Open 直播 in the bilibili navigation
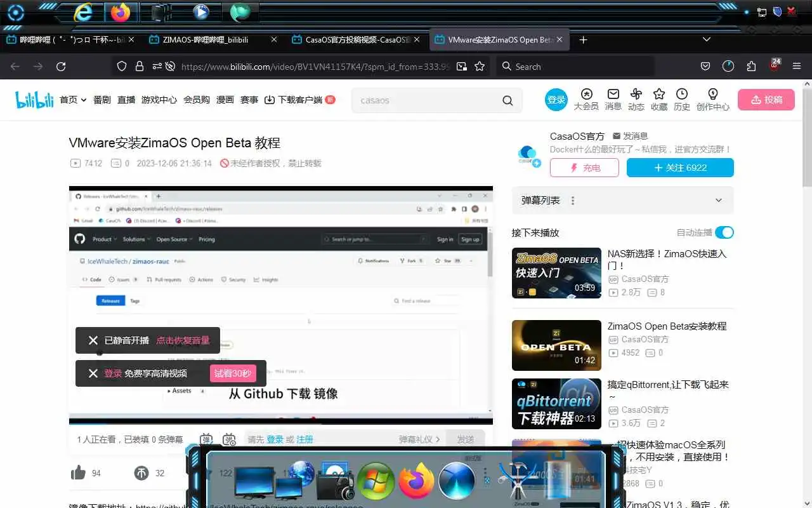 [126, 100]
